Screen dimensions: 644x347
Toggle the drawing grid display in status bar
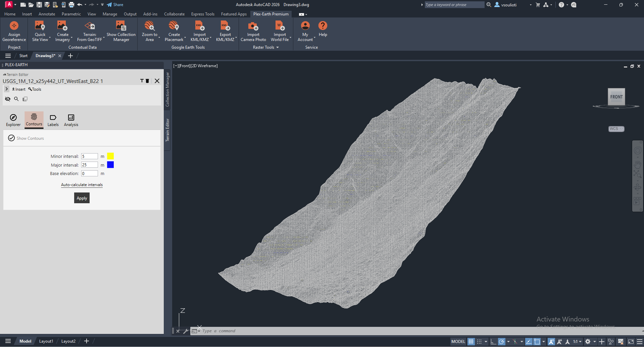[x=471, y=341]
